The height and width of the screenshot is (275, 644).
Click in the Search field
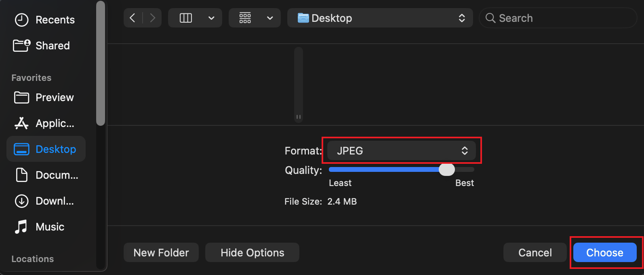click(562, 18)
